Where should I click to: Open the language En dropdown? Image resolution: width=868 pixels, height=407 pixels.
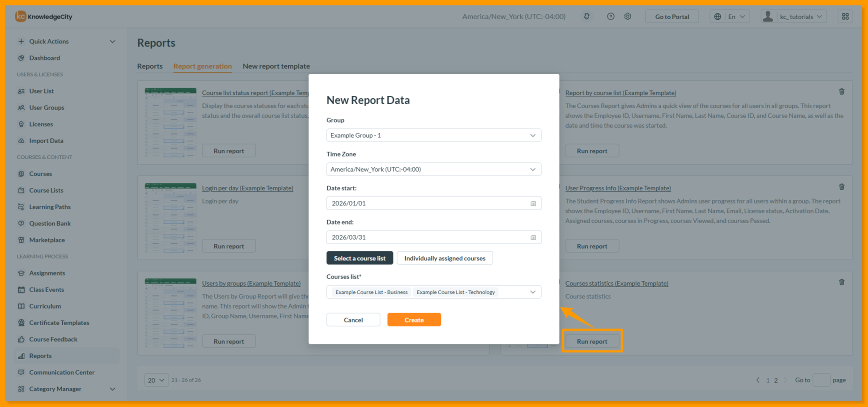(x=730, y=17)
